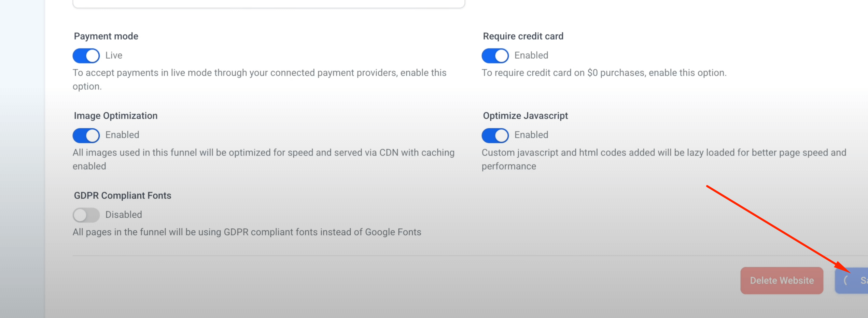Click the loading spinner in the Save button
Screen dimensions: 868x318
(846, 280)
